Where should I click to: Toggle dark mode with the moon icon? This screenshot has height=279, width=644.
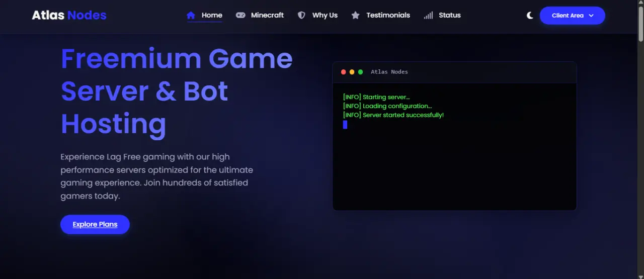click(530, 16)
